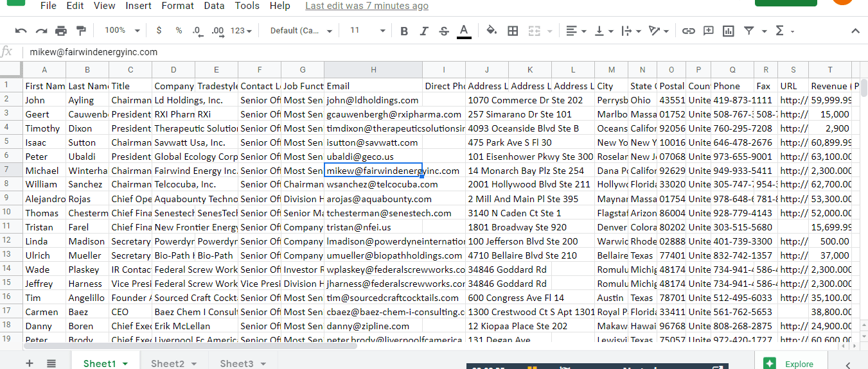Open the functions sigma menu

tap(780, 31)
